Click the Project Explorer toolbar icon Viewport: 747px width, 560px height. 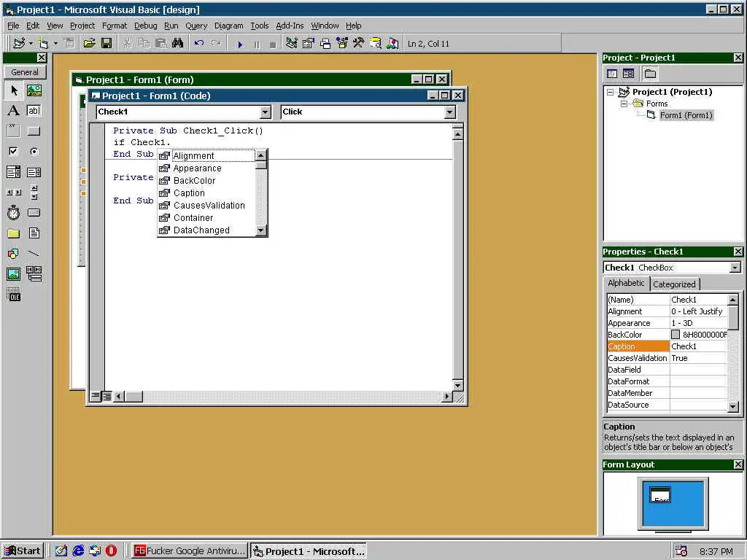(x=292, y=43)
